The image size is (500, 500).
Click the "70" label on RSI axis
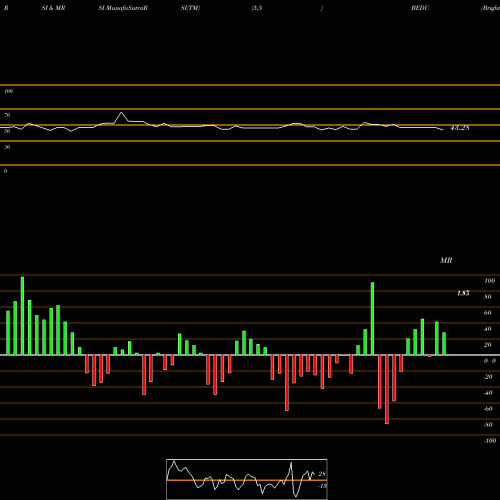pyautogui.click(x=7, y=115)
